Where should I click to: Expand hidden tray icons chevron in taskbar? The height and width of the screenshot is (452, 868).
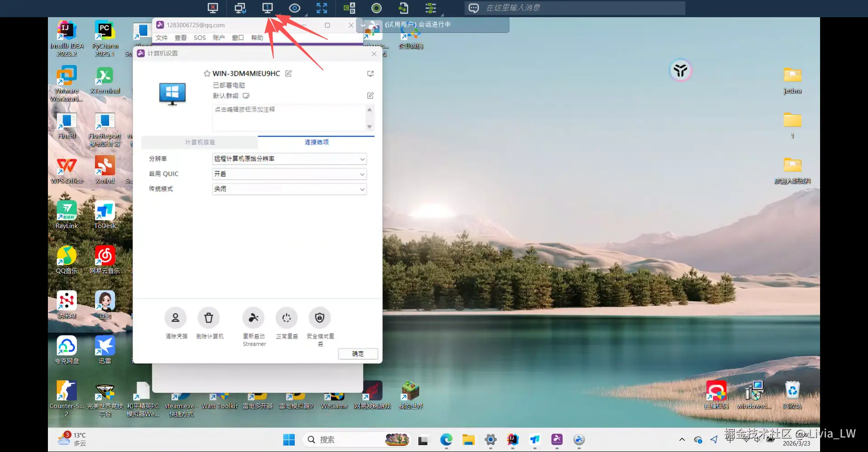682,439
